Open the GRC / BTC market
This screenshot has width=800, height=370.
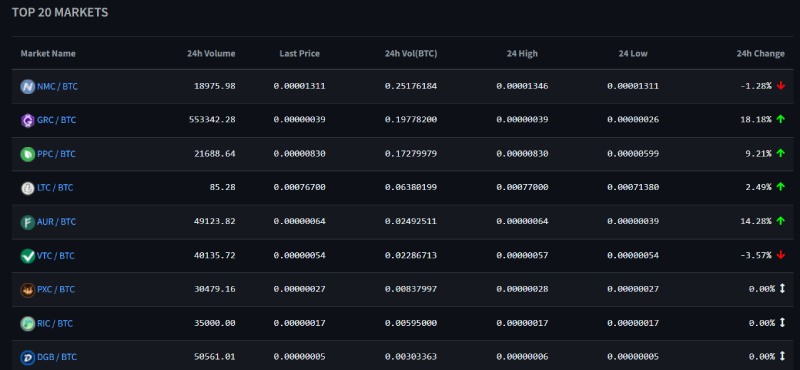[x=56, y=120]
